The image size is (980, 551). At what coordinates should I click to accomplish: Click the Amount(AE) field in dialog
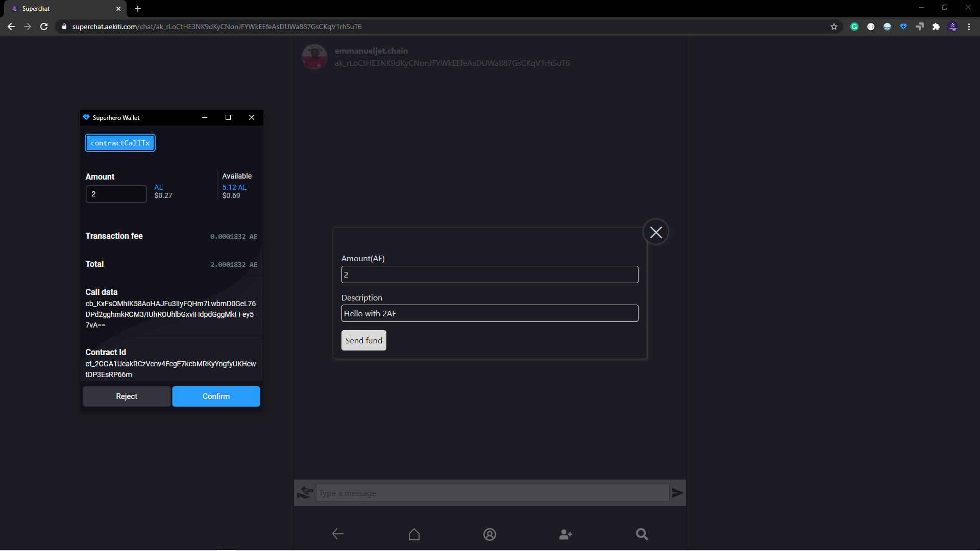[x=489, y=274]
